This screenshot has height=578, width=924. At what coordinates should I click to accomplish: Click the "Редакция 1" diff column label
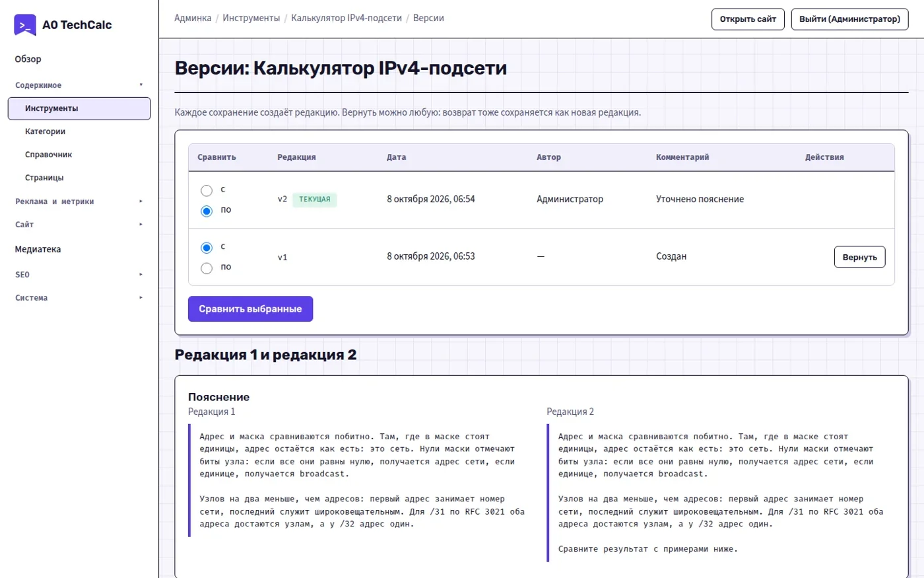click(x=211, y=412)
